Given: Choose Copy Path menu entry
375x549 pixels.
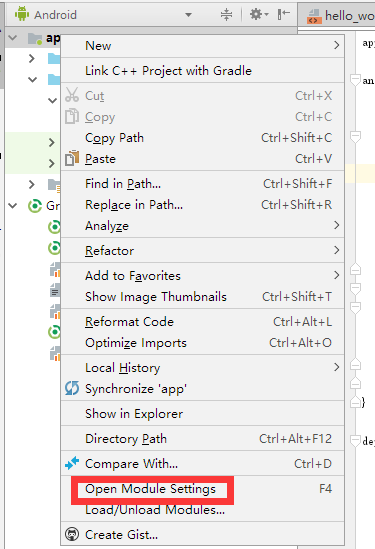Looking at the screenshot, I should 202,138.
